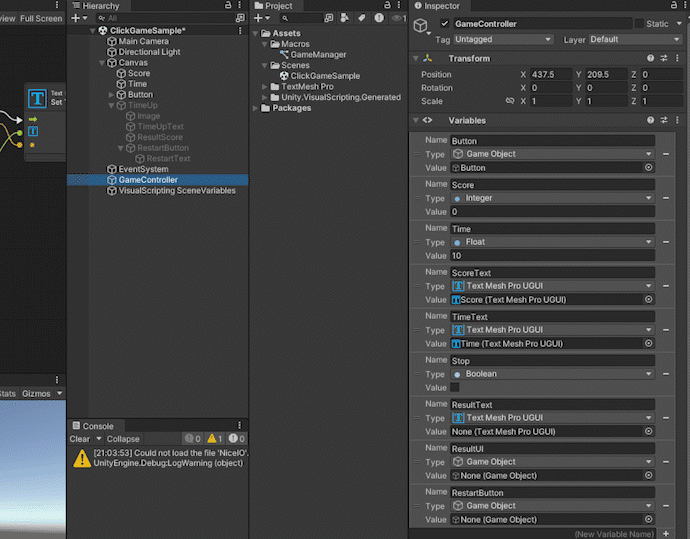Toggle hidden packages visibility eye in the Project panel

pyautogui.click(x=399, y=18)
